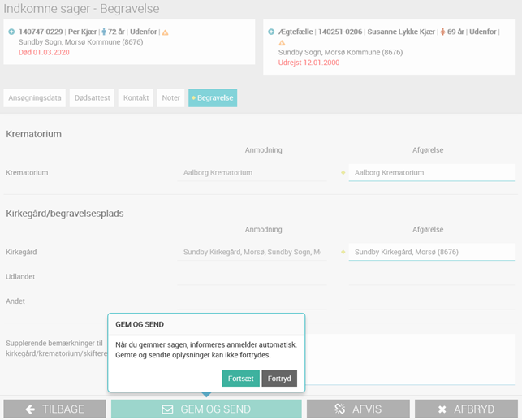Click female person icon beside 69 år

pos(442,32)
